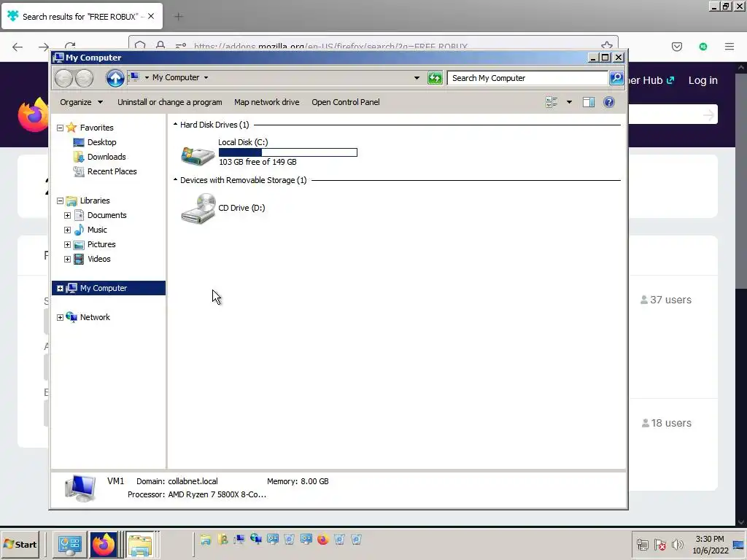Expand the Pictures library node
Viewport: 747px width, 560px height.
click(x=67, y=245)
